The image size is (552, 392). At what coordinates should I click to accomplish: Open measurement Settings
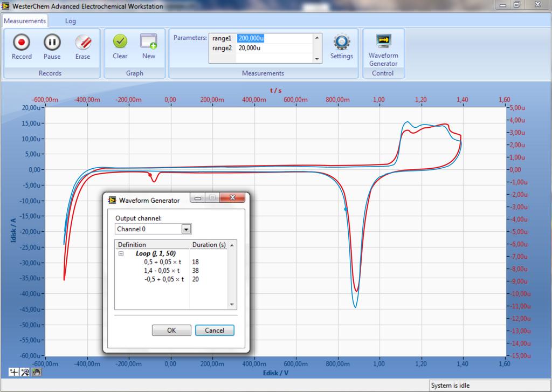341,46
